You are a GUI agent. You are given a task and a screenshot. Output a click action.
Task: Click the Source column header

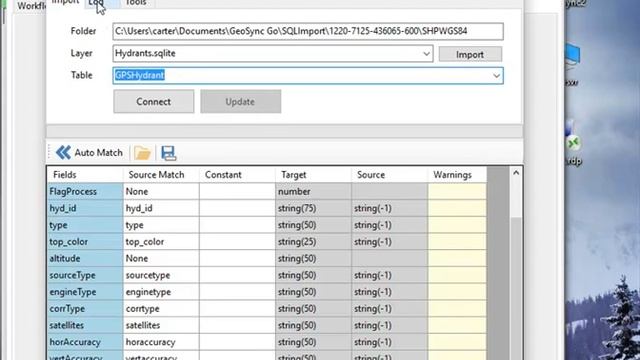(x=389, y=175)
